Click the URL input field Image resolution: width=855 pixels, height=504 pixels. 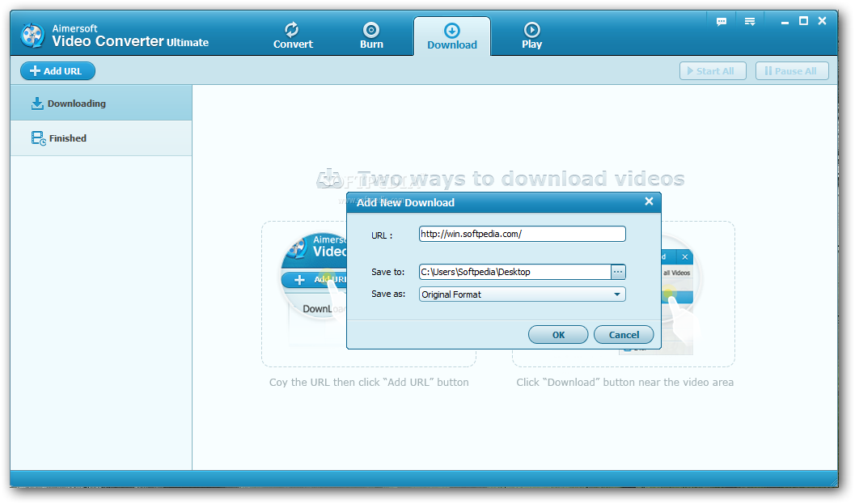coord(522,234)
